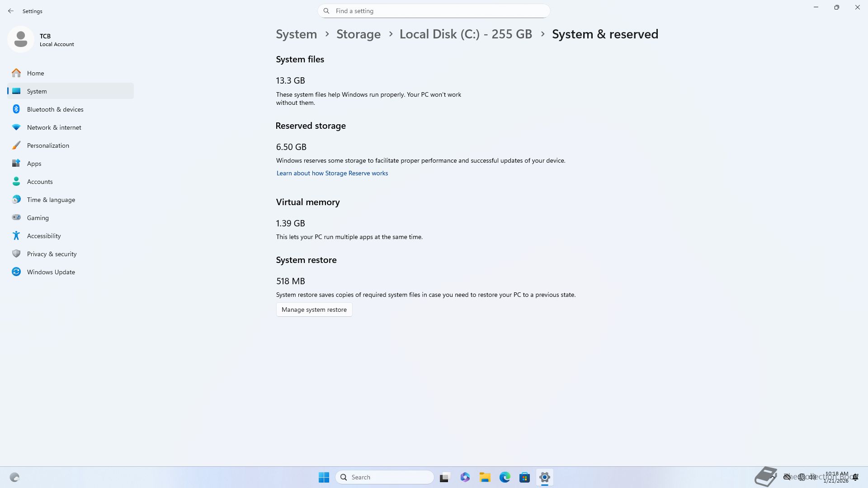Navigate to Storage breadcrumb
This screenshot has width=868, height=488.
coord(358,34)
